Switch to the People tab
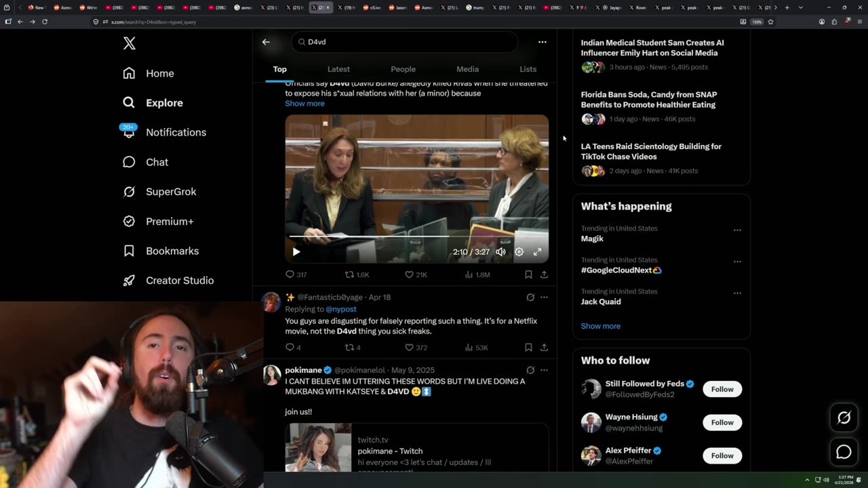 point(403,69)
